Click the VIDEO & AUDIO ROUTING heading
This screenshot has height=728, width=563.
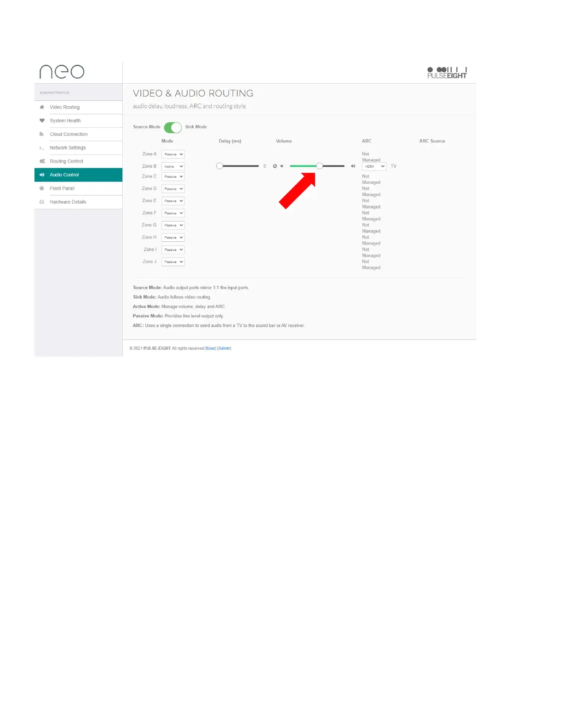tap(193, 93)
